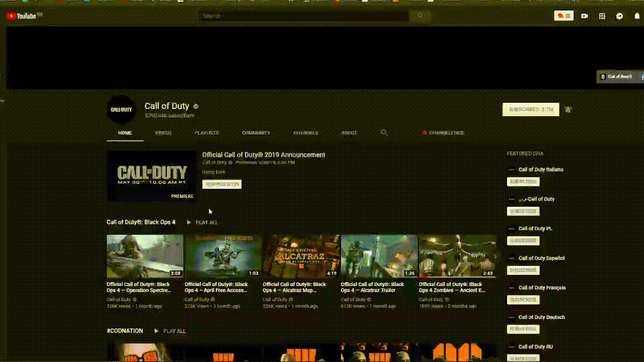Image resolution: width=644 pixels, height=362 pixels.
Task: Open Call of Duty Italiano channel
Action: [541, 169]
